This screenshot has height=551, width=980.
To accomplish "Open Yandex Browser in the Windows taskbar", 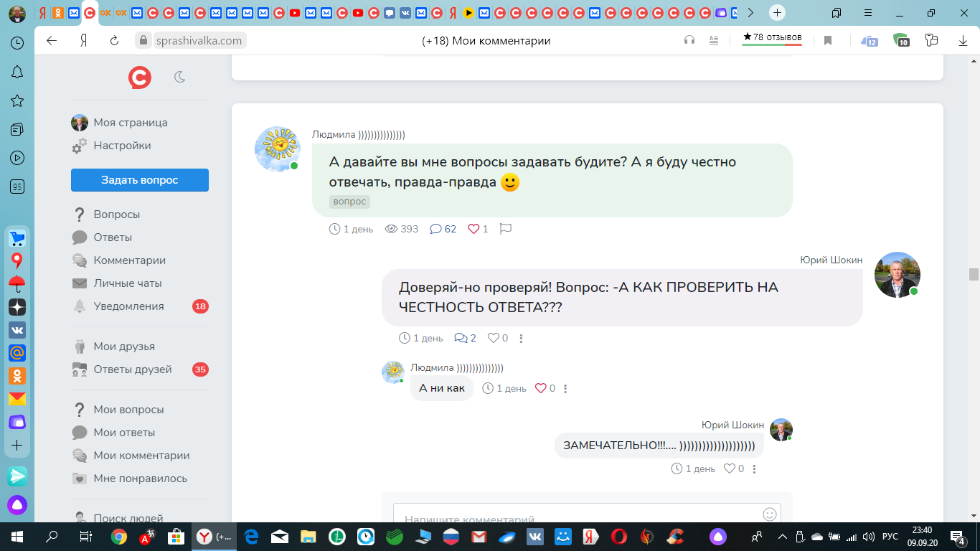I will (x=215, y=537).
